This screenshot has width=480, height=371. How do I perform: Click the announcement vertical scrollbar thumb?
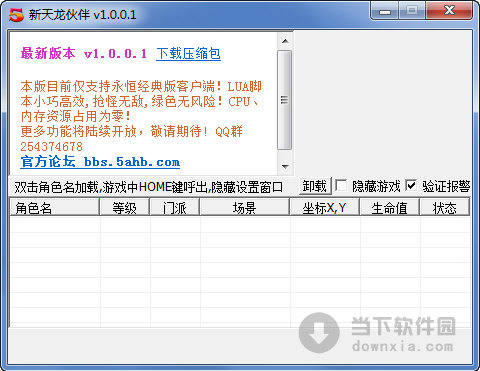285,100
